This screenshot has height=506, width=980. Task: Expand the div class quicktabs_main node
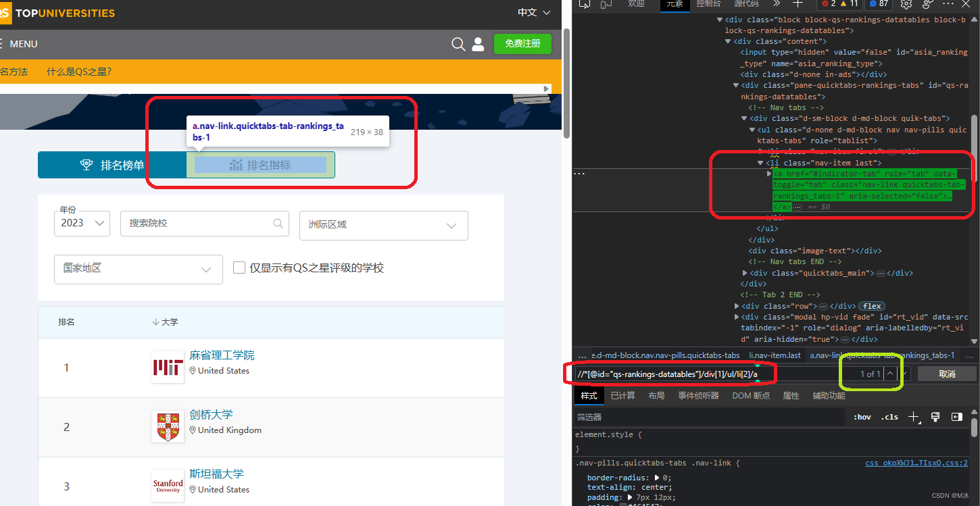(745, 273)
